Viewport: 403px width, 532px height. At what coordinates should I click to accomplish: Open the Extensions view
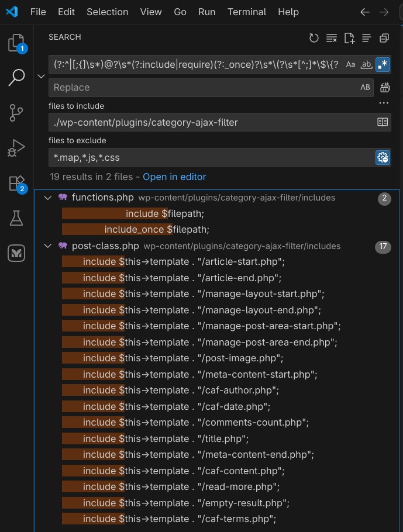16,183
